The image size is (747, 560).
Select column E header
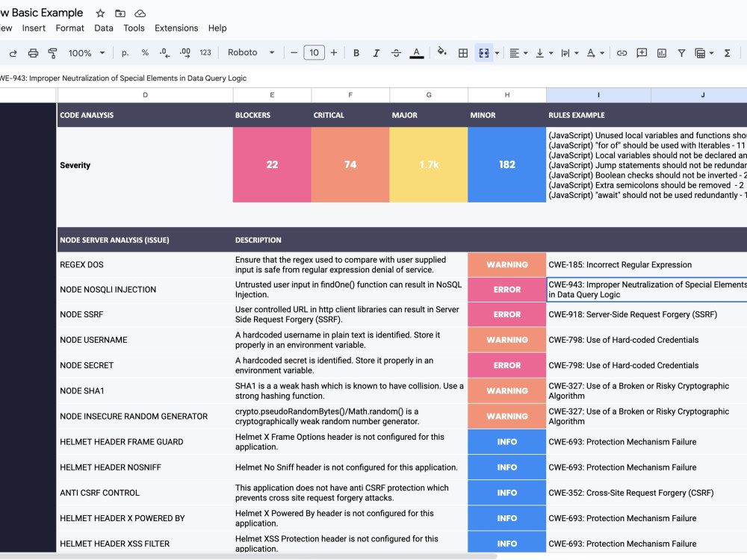pos(272,96)
